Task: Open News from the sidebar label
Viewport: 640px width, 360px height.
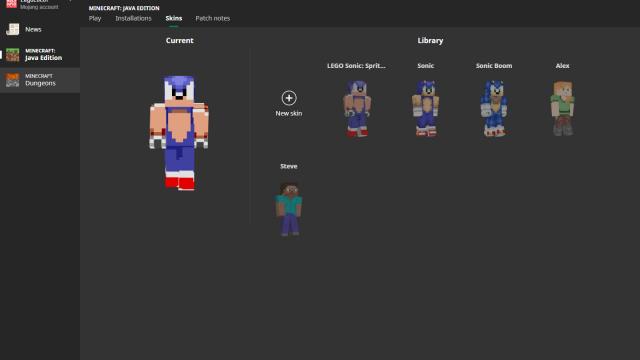Action: [x=33, y=29]
